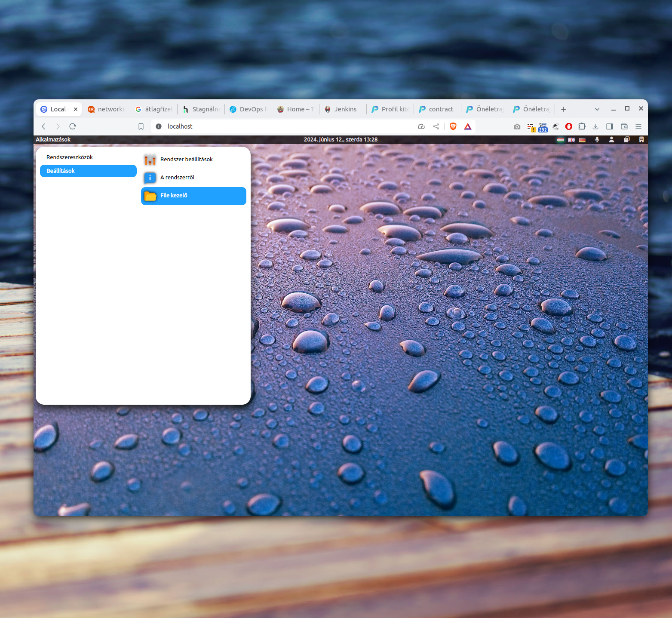672x618 pixels.
Task: Select the Hungarian flag language icon
Action: pyautogui.click(x=561, y=140)
